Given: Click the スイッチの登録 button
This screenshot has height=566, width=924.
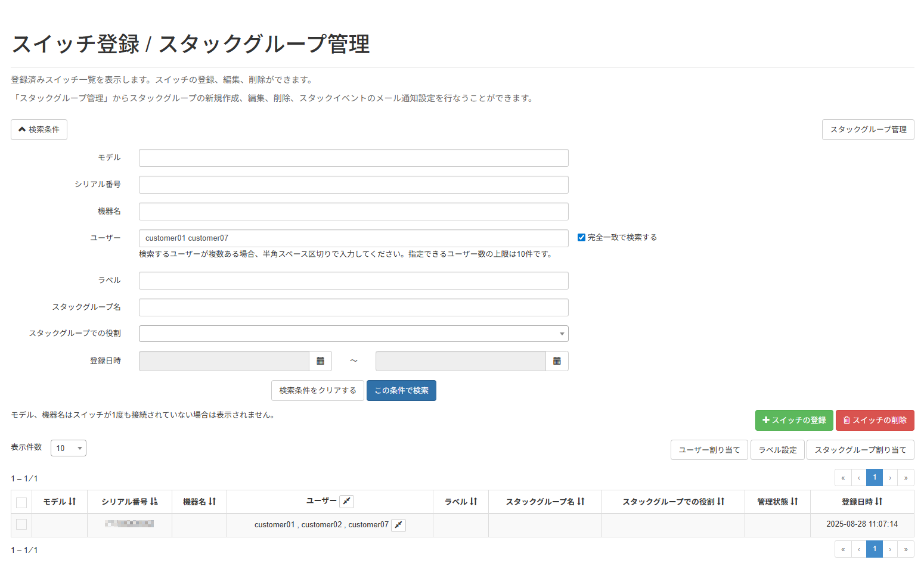Looking at the screenshot, I should tap(793, 420).
